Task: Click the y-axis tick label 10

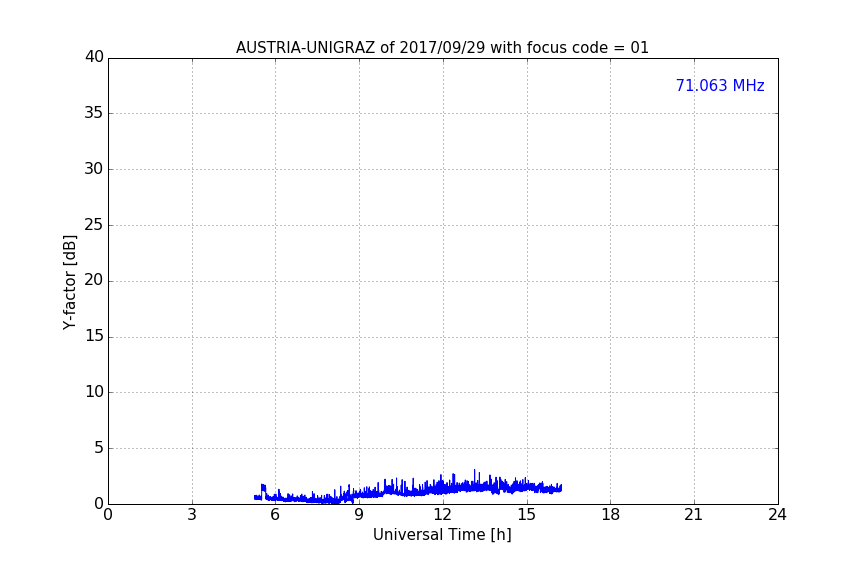Action: pos(94,392)
